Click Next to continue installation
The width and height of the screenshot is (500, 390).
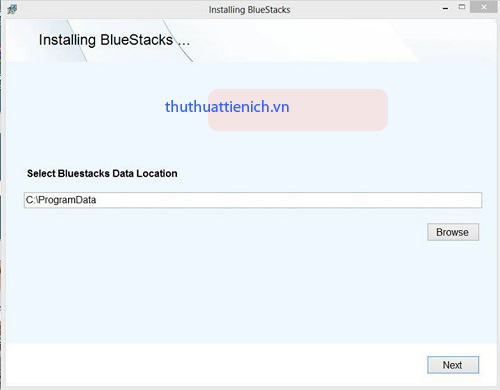tap(453, 365)
